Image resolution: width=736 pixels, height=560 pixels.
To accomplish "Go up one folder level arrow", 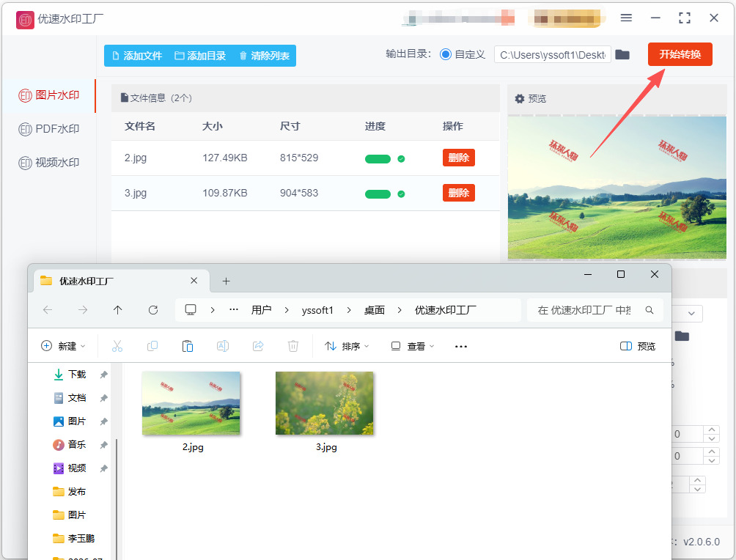I will pos(118,310).
